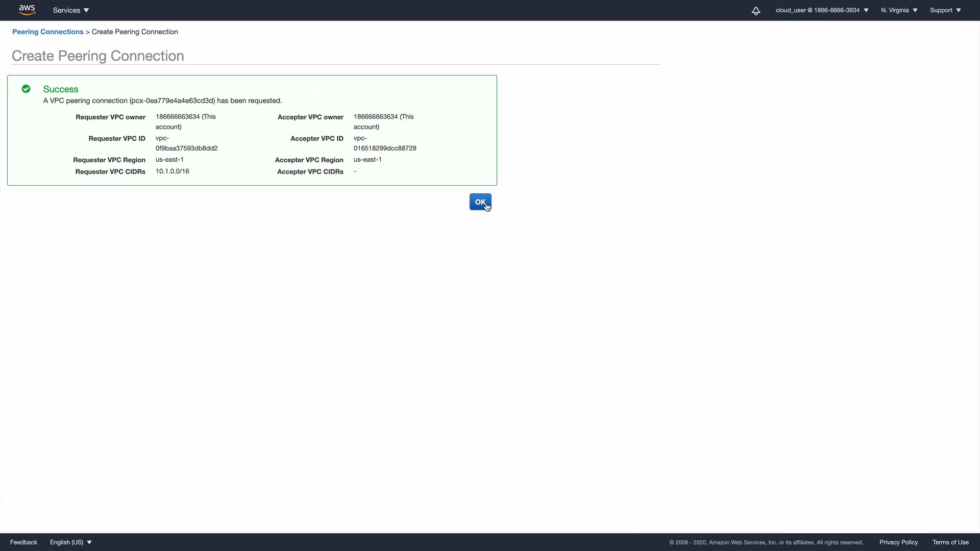The width and height of the screenshot is (980, 551).
Task: Open the Terms of Use link
Action: (950, 542)
